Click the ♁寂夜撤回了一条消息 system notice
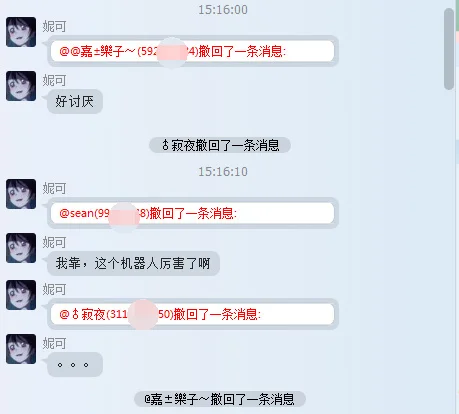 click(x=220, y=145)
